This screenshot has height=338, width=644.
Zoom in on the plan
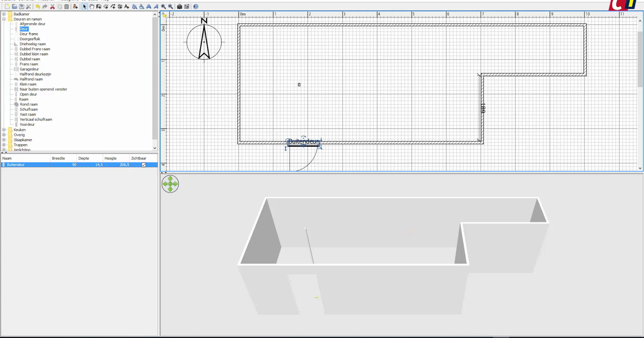click(x=163, y=6)
